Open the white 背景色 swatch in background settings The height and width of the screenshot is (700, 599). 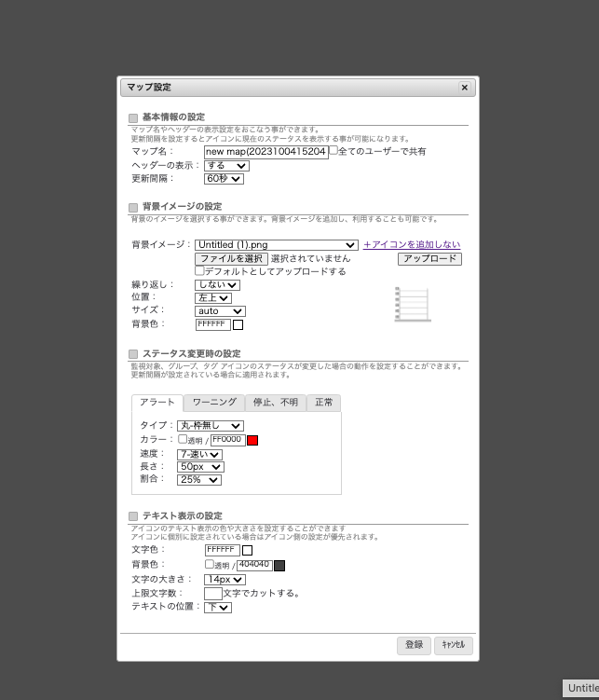click(238, 325)
